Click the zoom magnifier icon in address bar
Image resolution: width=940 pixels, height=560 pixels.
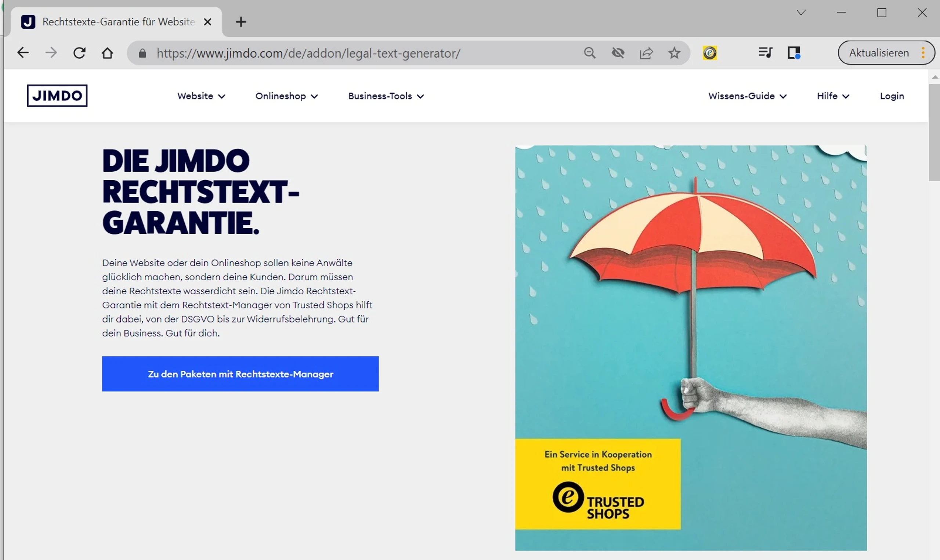(x=590, y=53)
